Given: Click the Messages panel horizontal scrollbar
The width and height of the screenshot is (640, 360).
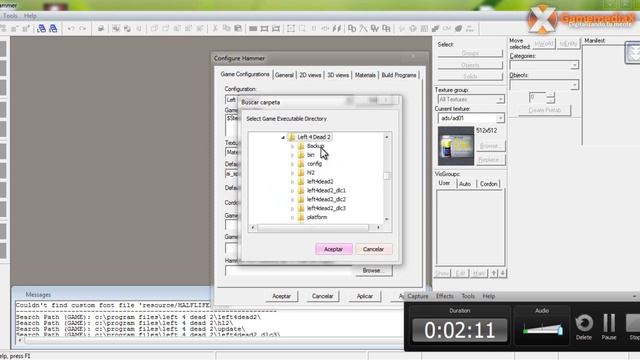Looking at the screenshot, I should pos(210,340).
